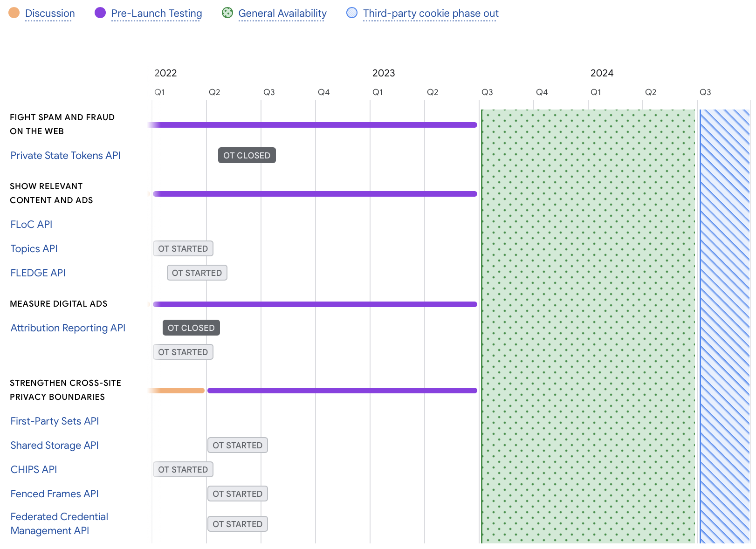756x549 pixels.
Task: Click OT STARTED badge below Attribution Reporting
Action: pyautogui.click(x=183, y=352)
